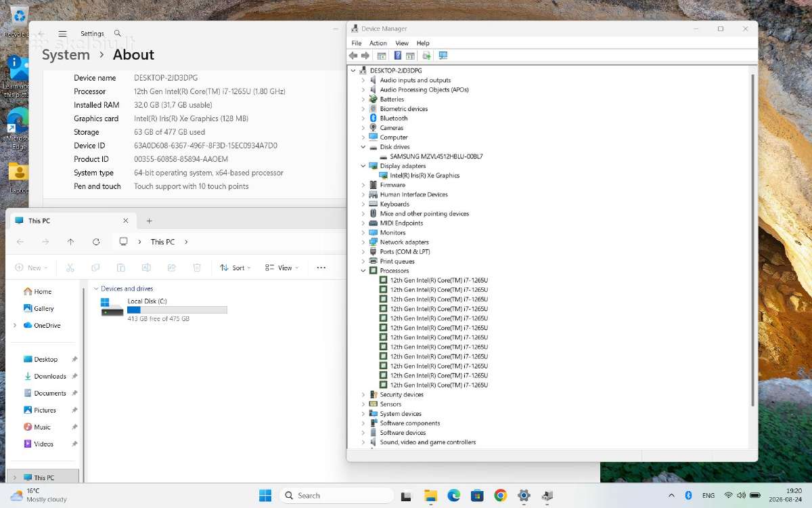
Task: Select Sound, video and game controllers category
Action: [x=428, y=442]
